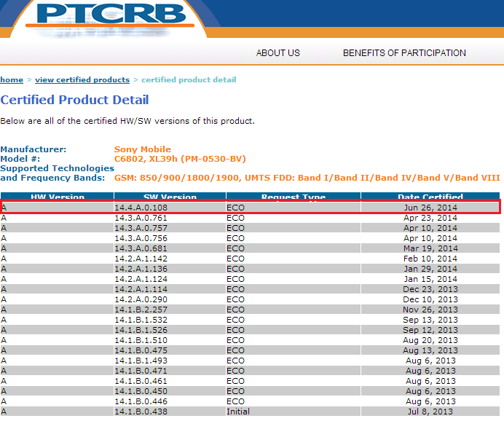Select date Nov 26, 2013 cell
Viewport: 504px width, 421px height.
pyautogui.click(x=430, y=310)
